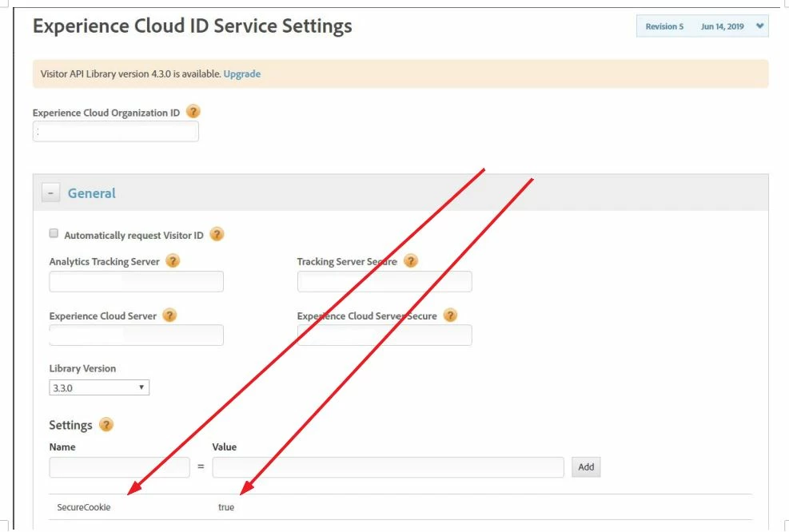Show help for Analytics Tracking Server

[173, 261]
